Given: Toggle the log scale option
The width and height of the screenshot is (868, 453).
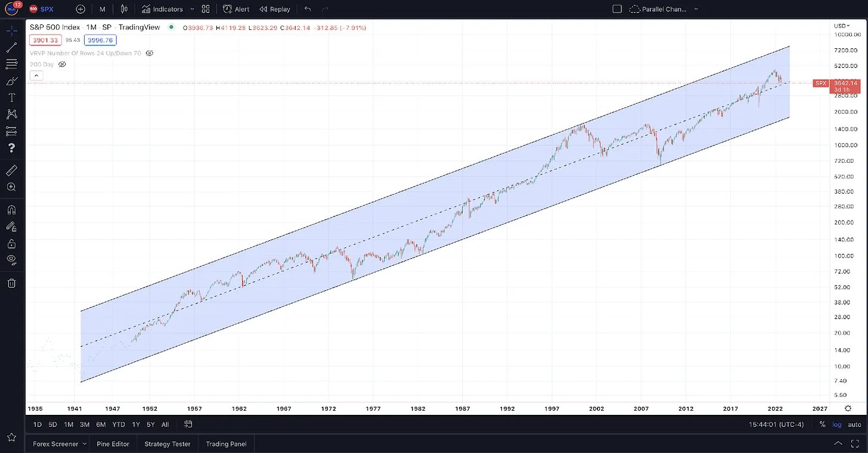Looking at the screenshot, I should pos(838,424).
